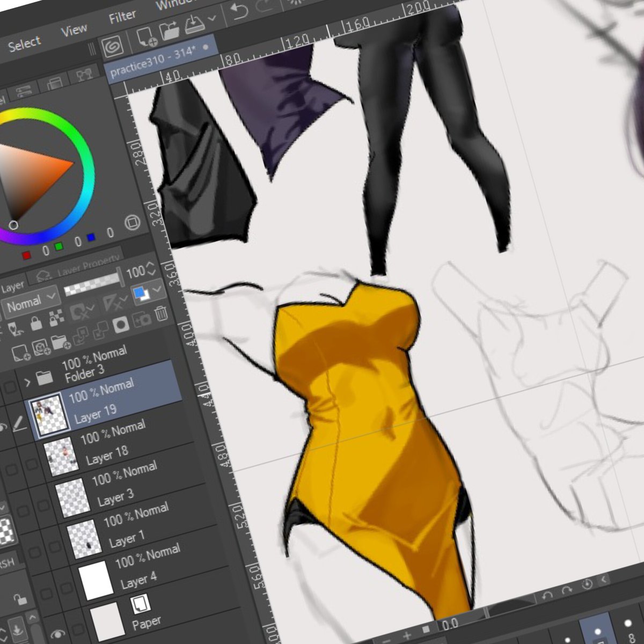Viewport: 644px width, 644px height.
Task: Click the rotate canvas right icon below canvas
Action: pyautogui.click(x=568, y=591)
